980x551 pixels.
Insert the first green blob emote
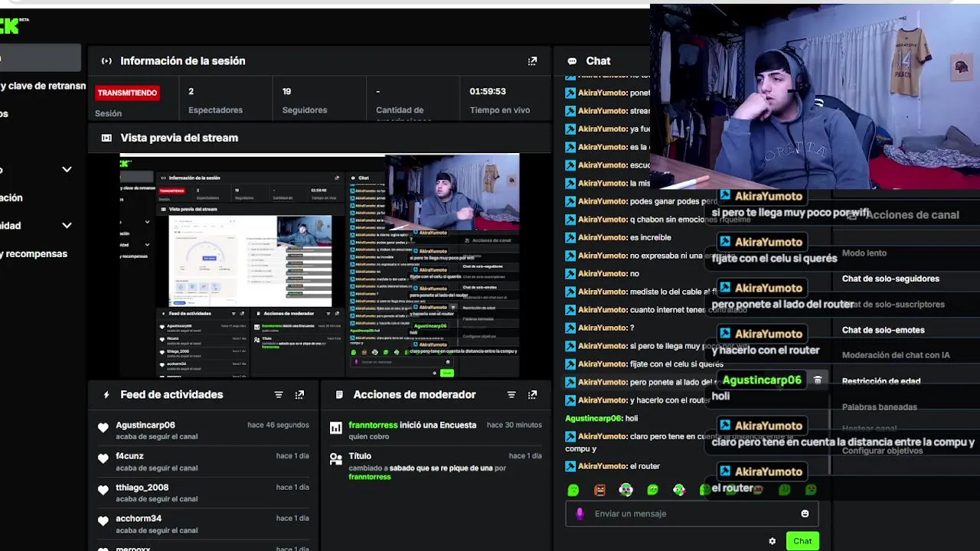coord(573,490)
